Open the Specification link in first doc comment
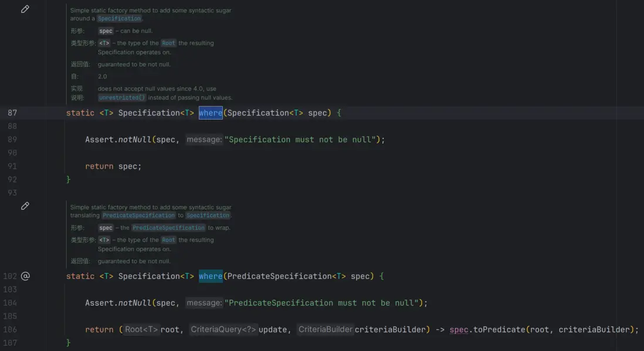Viewport: 644px width, 351px height. click(x=119, y=19)
